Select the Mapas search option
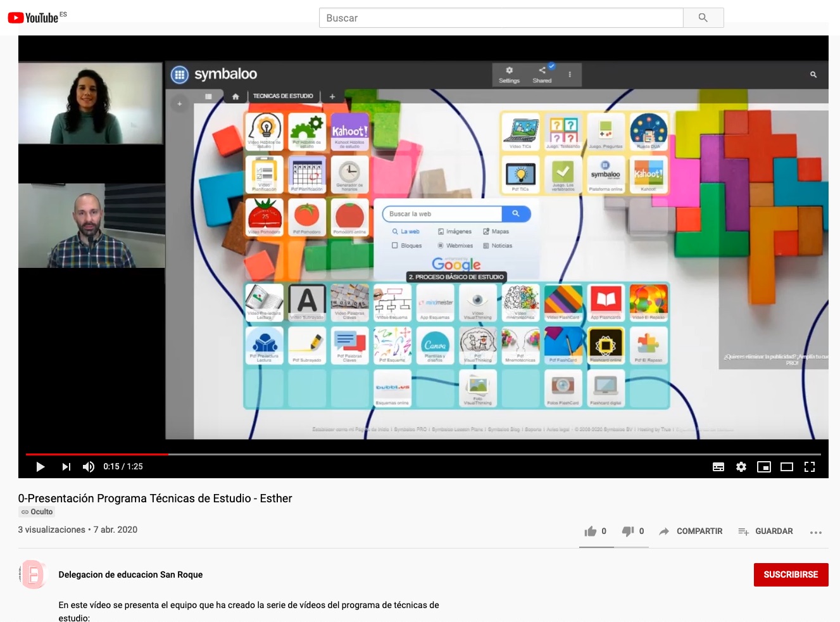This screenshot has height=622, width=840. point(496,232)
